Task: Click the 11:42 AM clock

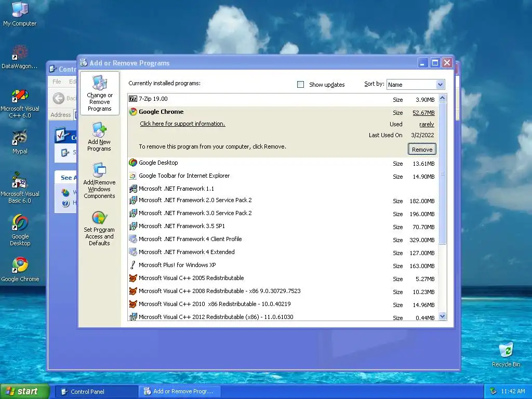Action: point(513,392)
